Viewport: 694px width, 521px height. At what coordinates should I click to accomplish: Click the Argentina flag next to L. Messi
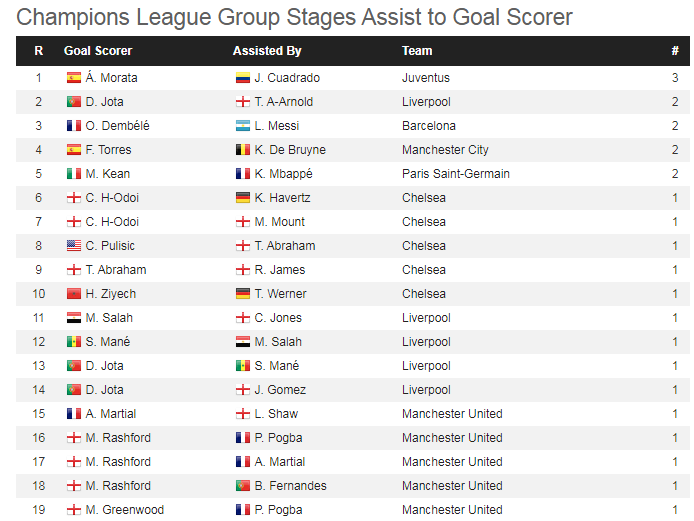tap(243, 126)
